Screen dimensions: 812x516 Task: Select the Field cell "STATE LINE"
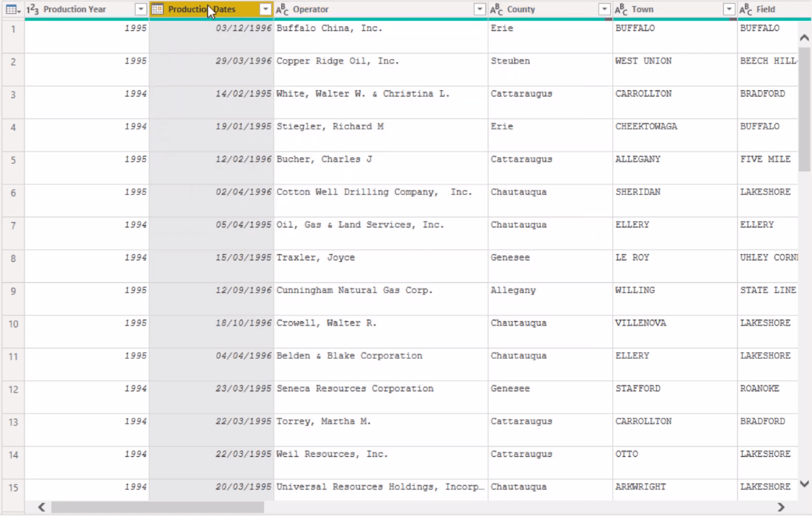(x=768, y=299)
